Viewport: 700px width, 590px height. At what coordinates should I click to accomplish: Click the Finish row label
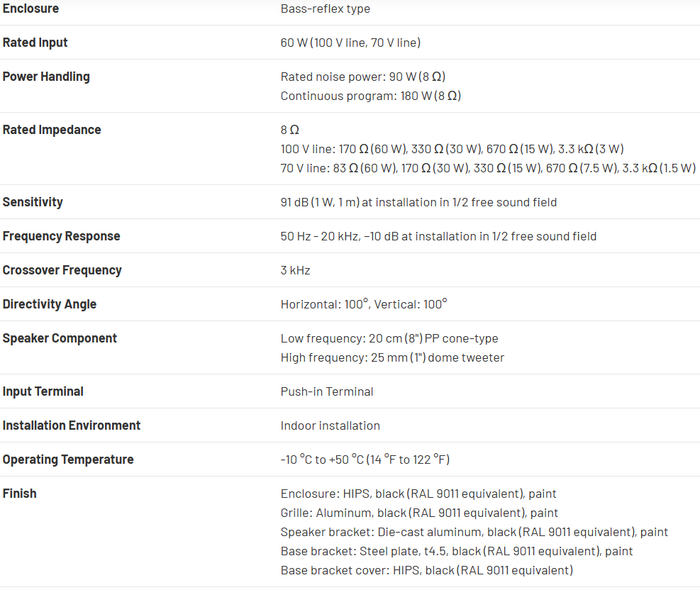(x=19, y=494)
